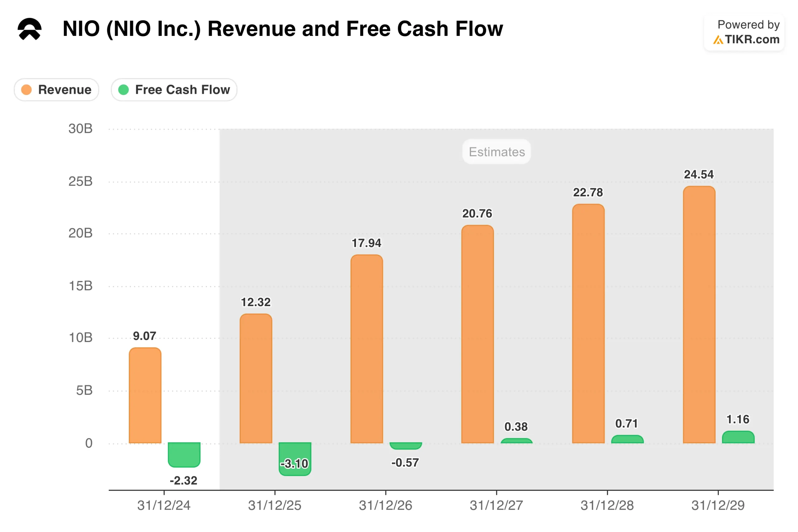798x532 pixels.
Task: Click the 31/12/29 x-axis date label
Action: 718,506
